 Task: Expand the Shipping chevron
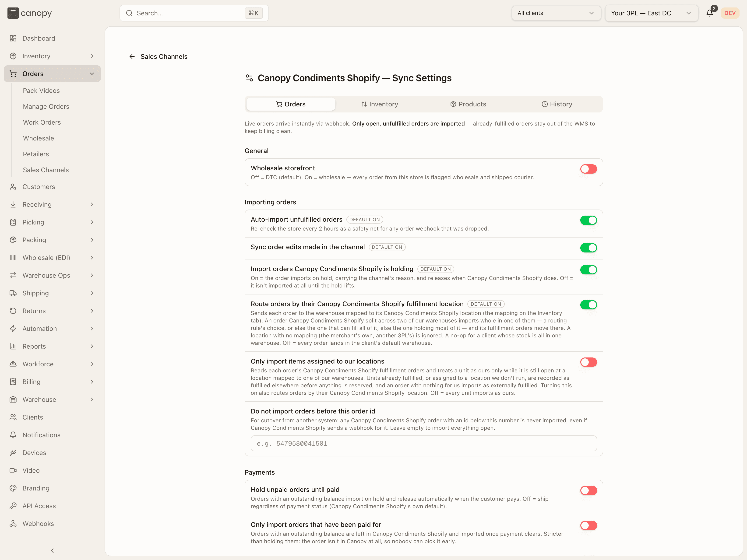[x=92, y=293]
